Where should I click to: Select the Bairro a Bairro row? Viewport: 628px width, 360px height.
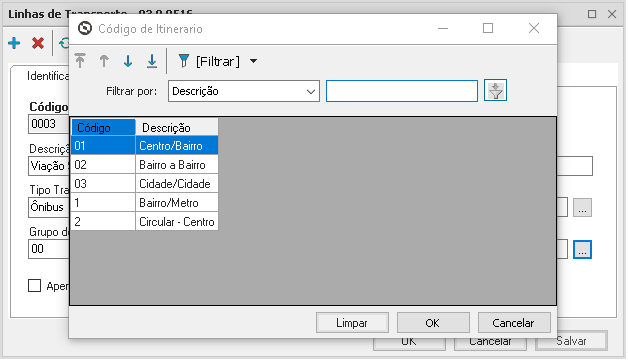point(177,165)
